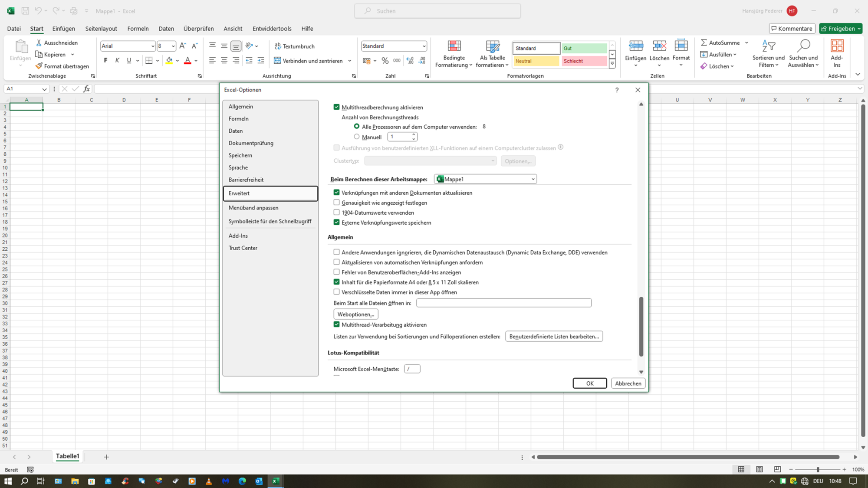The width and height of the screenshot is (868, 488).
Task: Click the Ausschneiden scissors icon
Action: click(39, 43)
